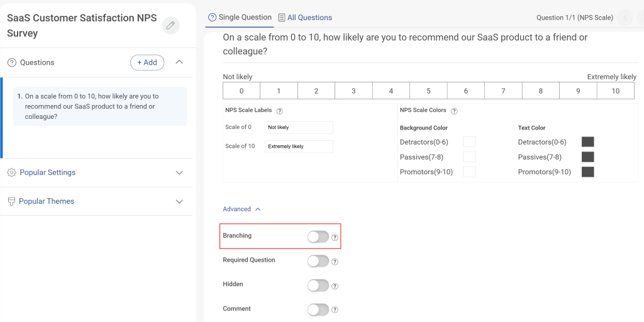Image resolution: width=644 pixels, height=322 pixels.
Task: Click the + Add question button
Action: pos(147,62)
